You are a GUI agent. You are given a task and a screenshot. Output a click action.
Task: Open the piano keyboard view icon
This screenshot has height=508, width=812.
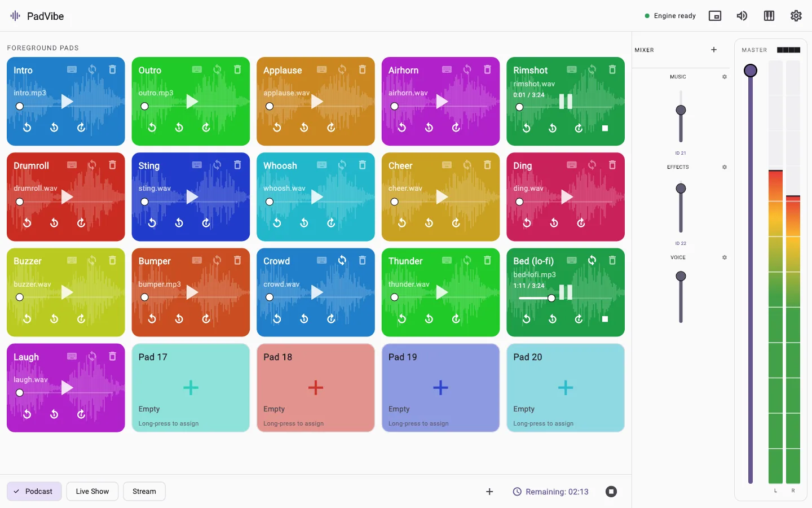(x=769, y=16)
